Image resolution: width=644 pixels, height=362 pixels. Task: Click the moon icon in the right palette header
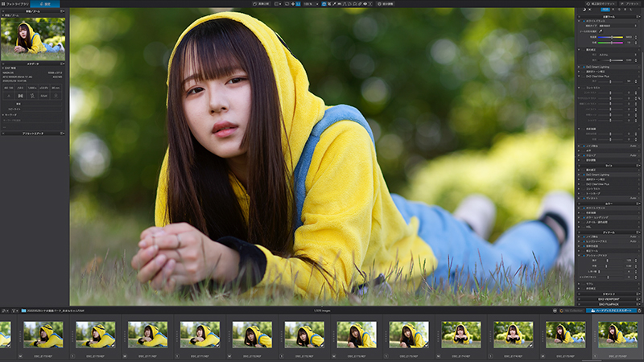point(584,10)
